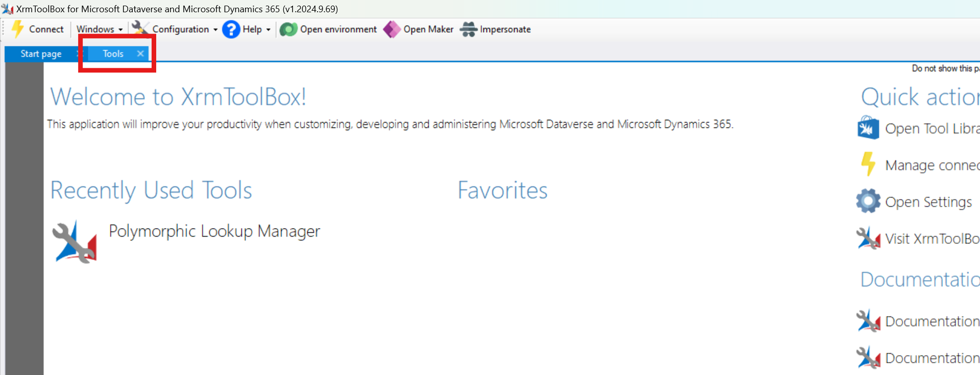Open the Tool Library store icon
This screenshot has width=980, height=375.
[x=868, y=128]
